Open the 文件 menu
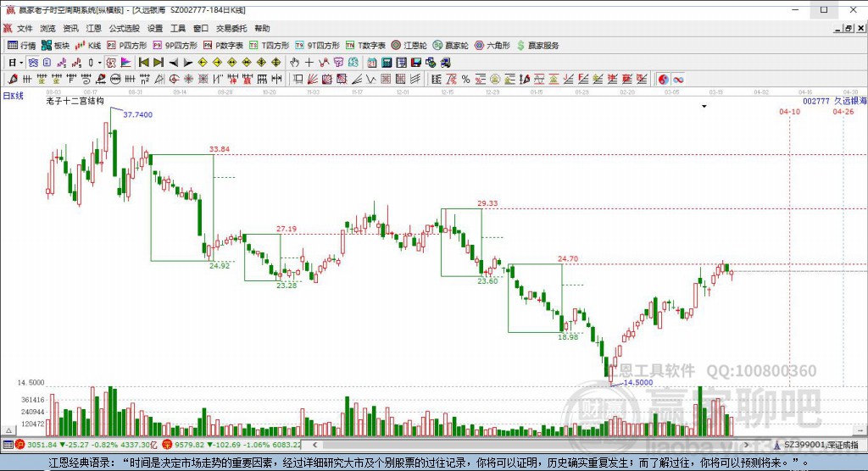Image resolution: width=868 pixels, height=471 pixels. pos(25,28)
